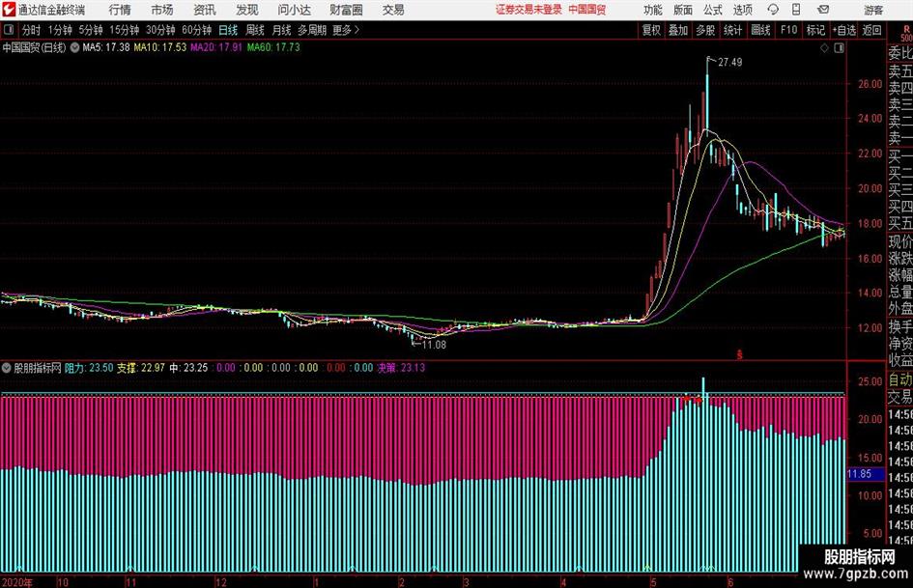Click the 通达信 app logo icon

tap(9, 10)
